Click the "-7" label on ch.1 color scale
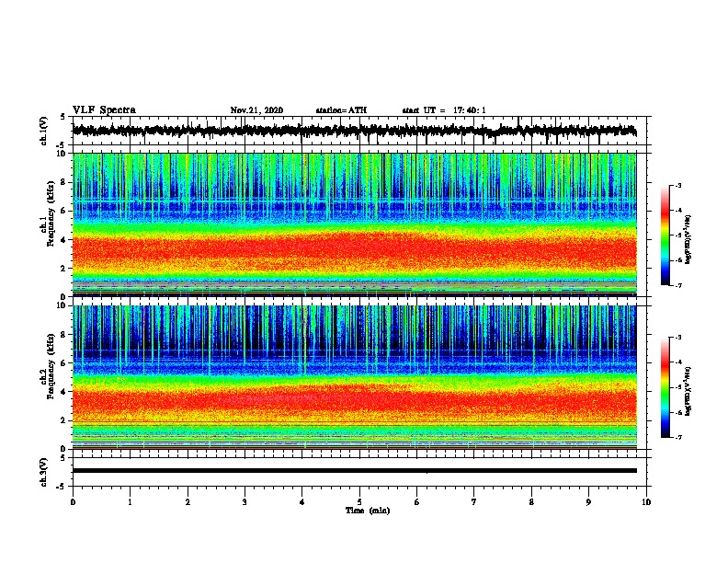 [678, 285]
